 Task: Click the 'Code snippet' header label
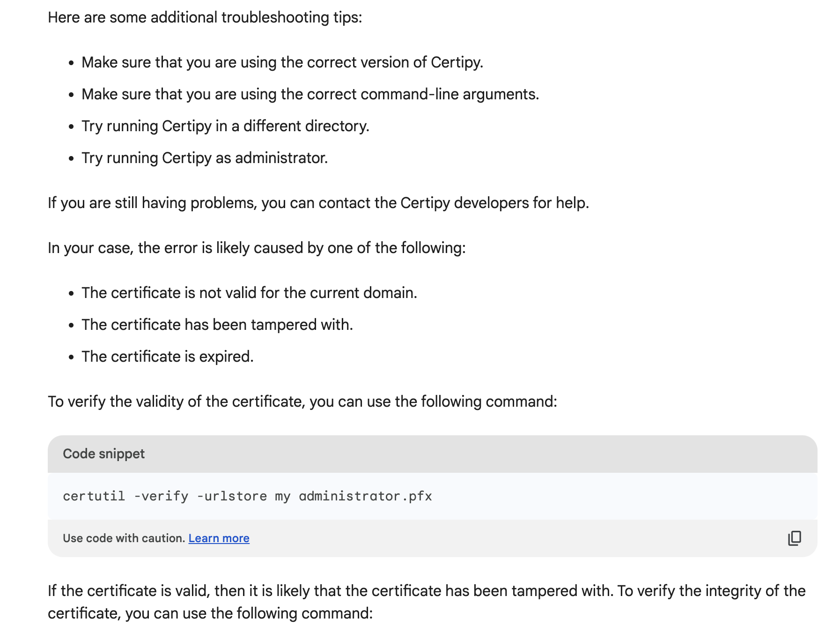click(103, 454)
